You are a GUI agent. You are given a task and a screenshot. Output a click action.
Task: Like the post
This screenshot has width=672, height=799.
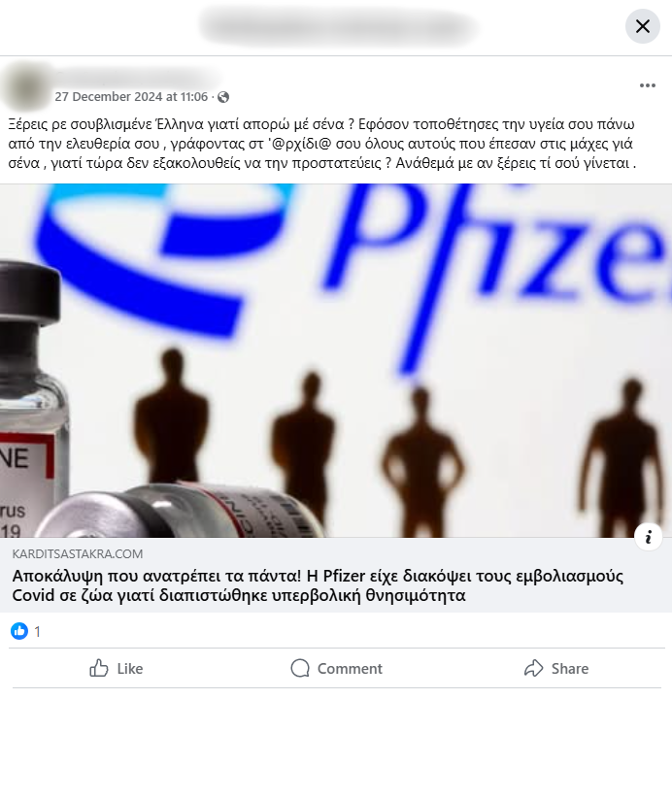click(x=117, y=668)
